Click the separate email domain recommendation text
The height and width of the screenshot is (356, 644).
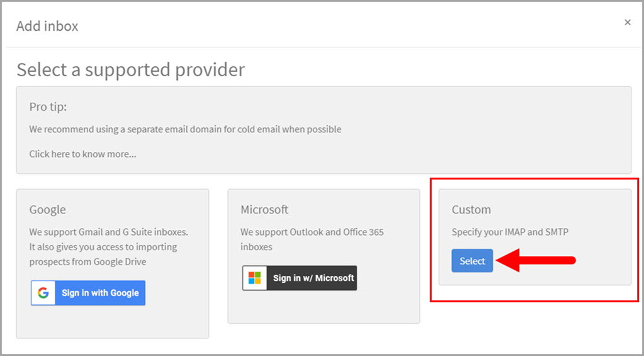click(x=185, y=129)
